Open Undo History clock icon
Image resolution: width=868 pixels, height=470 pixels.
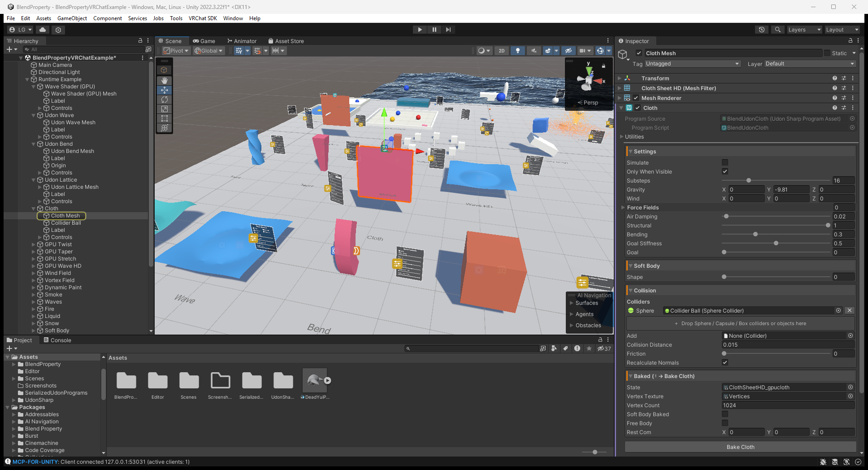762,30
